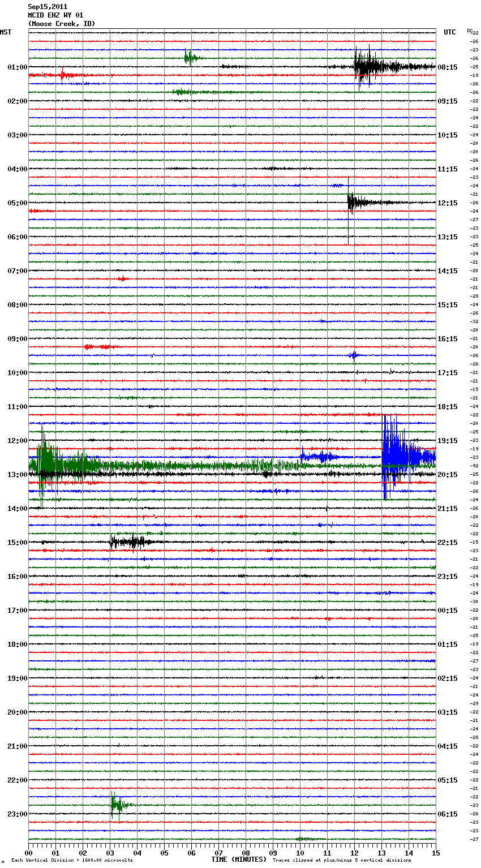Select the 23:00 MST hour label
Image resolution: width=481 pixels, height=868 pixels.
click(x=17, y=814)
